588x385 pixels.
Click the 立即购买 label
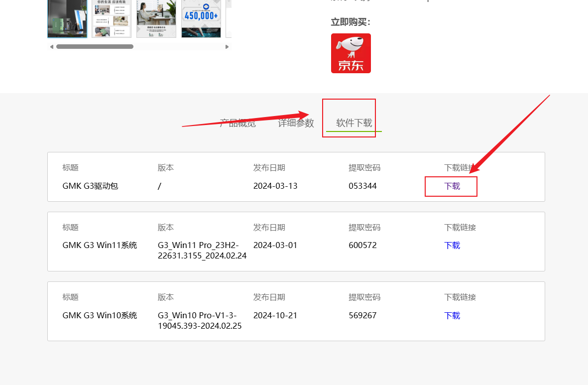(x=351, y=22)
